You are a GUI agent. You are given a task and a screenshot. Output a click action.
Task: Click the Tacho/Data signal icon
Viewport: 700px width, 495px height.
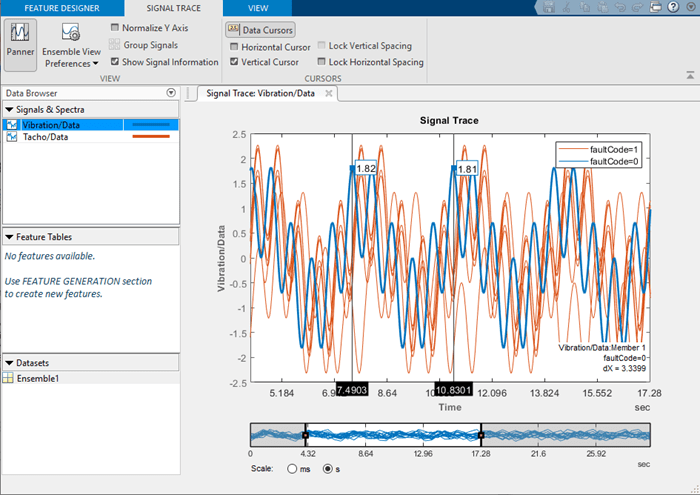coord(11,138)
